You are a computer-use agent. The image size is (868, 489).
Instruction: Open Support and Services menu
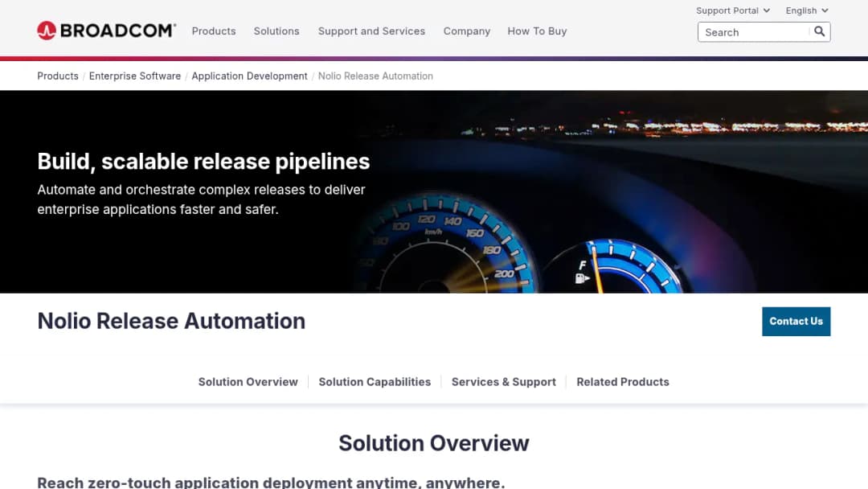371,31
